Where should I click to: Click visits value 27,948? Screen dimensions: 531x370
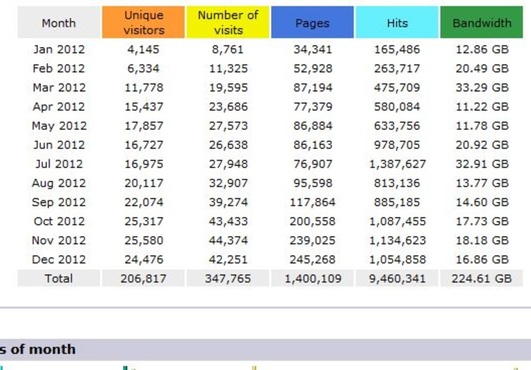click(228, 164)
